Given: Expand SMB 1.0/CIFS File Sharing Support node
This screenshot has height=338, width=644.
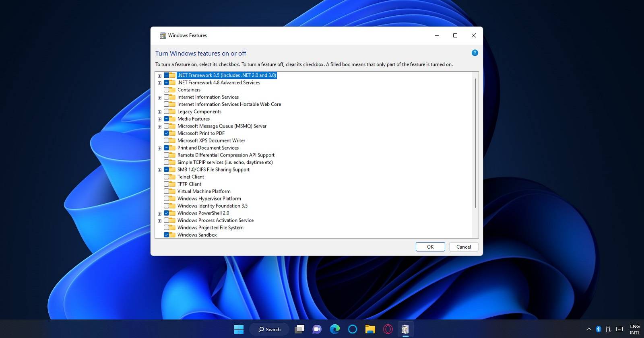Looking at the screenshot, I should [x=160, y=170].
